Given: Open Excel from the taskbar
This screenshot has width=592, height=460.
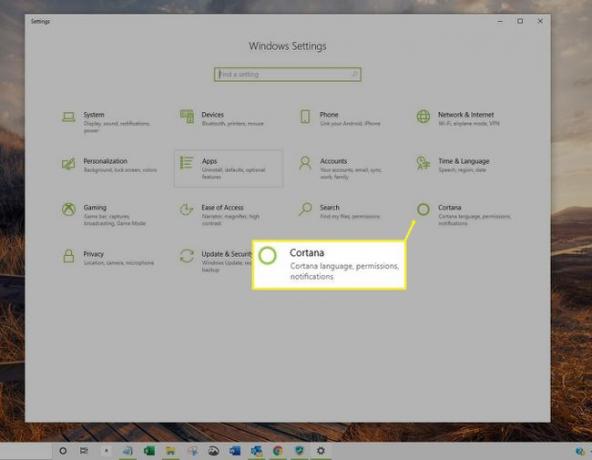Looking at the screenshot, I should point(149,451).
